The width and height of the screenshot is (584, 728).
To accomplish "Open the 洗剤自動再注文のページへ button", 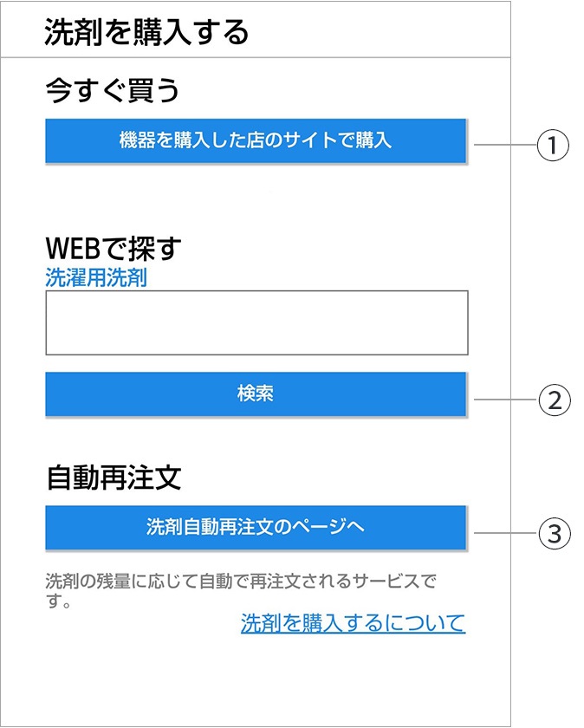I will pyautogui.click(x=256, y=528).
